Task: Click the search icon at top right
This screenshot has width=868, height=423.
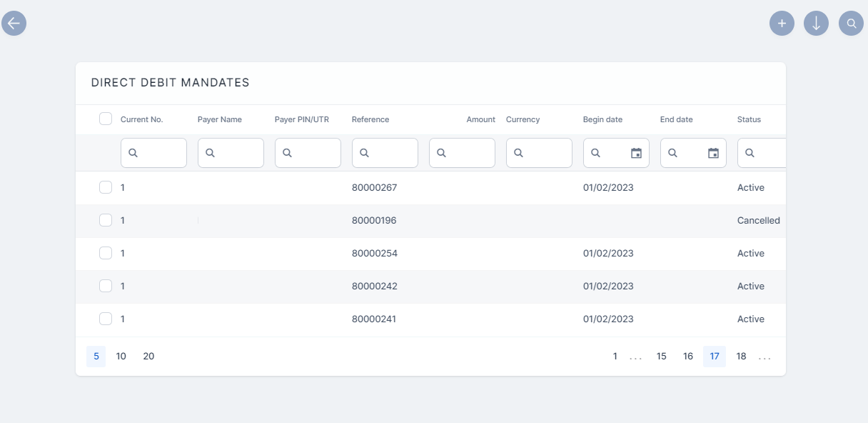Action: [851, 23]
